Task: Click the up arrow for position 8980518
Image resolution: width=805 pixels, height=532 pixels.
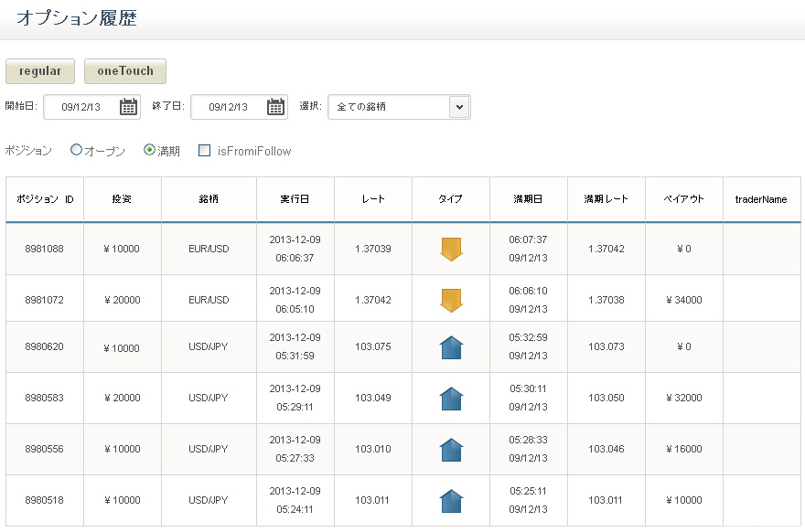Action: click(451, 501)
